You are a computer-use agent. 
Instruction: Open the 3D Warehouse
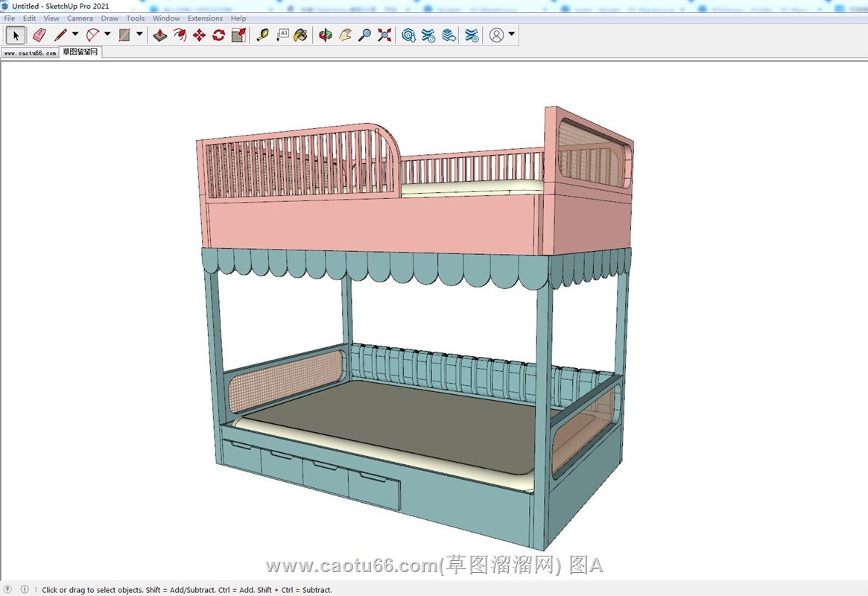point(408,36)
